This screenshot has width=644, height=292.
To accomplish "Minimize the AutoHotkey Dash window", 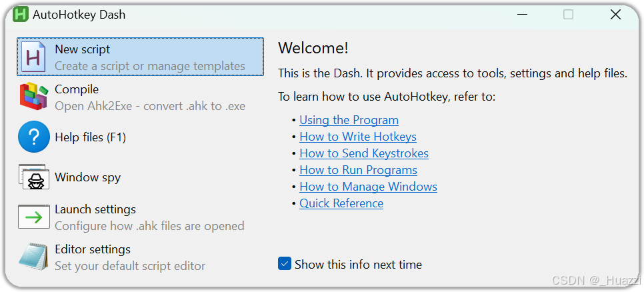I will coord(523,15).
